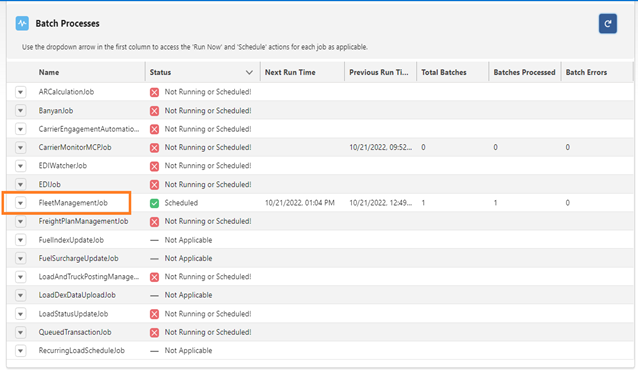Open the action dropdown for FuelIndexUpdateJob
Image resolution: width=638 pixels, height=373 pixels.
20,240
